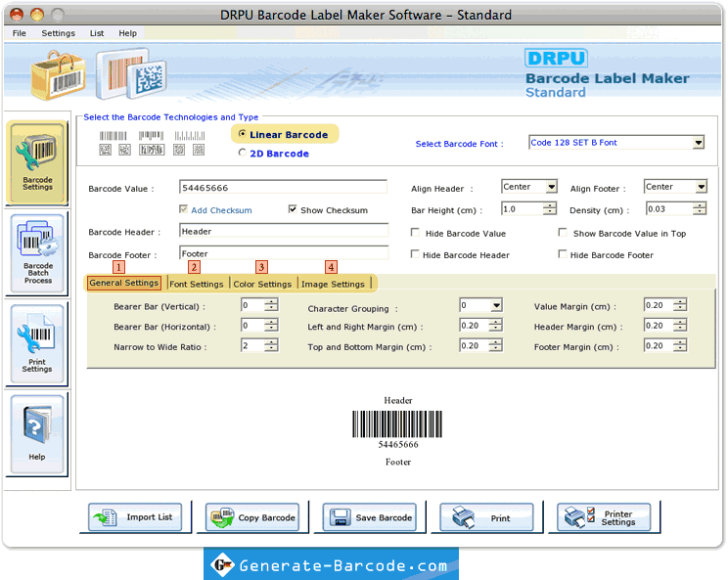Open the Barcode Settings sidebar panel
728x580 pixels.
(37, 163)
